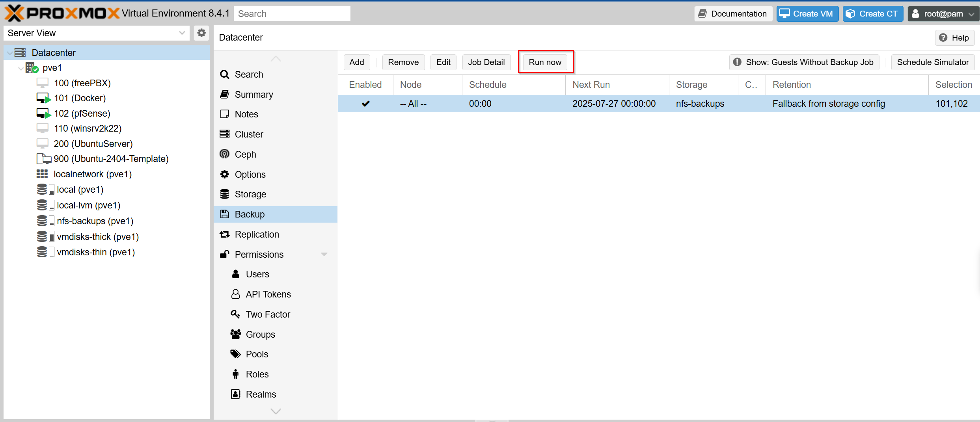
Task: Click the localnetwork grid icon
Action: [42, 174]
